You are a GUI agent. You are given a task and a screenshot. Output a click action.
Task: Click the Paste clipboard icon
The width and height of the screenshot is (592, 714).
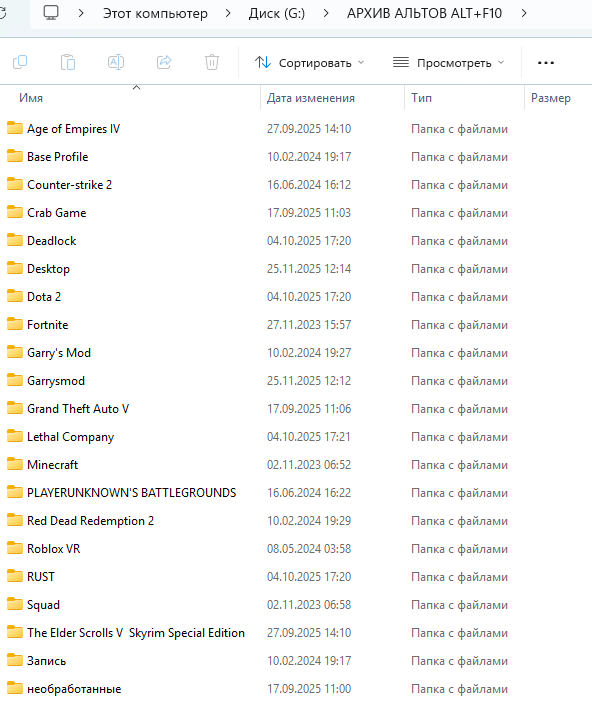[x=68, y=62]
